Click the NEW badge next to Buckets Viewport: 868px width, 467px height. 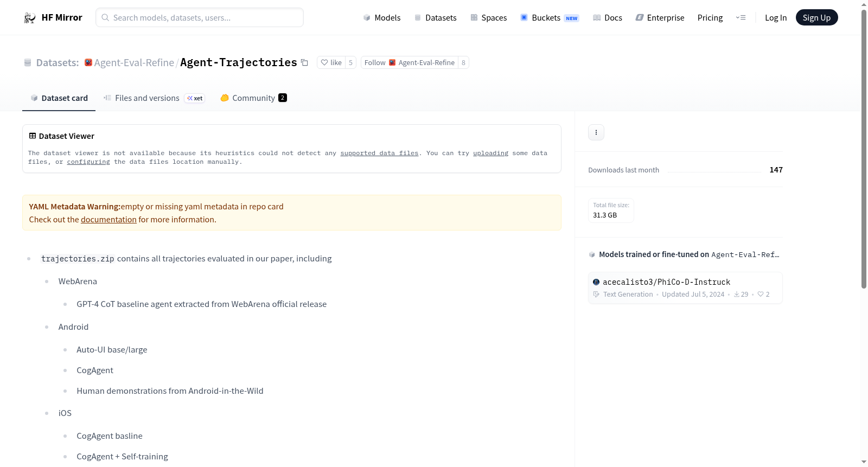pyautogui.click(x=572, y=18)
